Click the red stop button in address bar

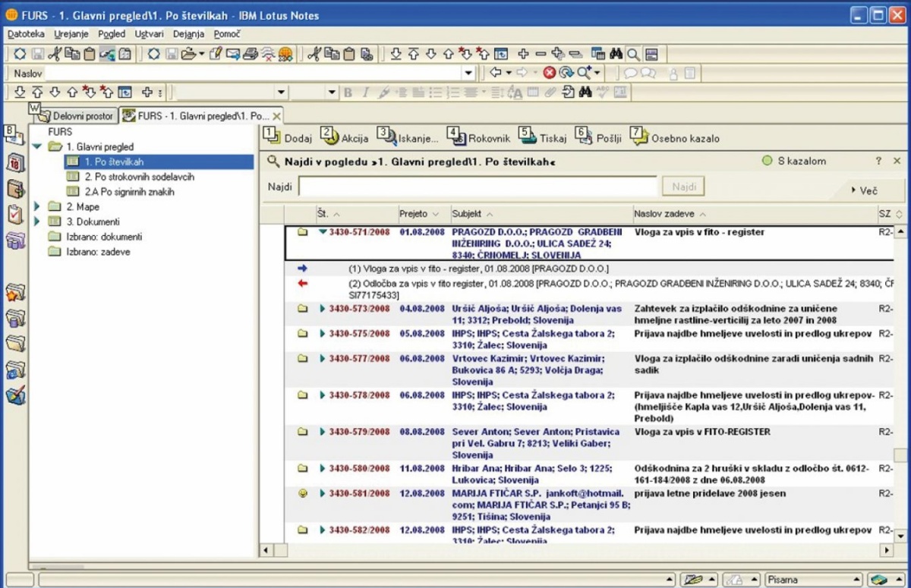549,73
